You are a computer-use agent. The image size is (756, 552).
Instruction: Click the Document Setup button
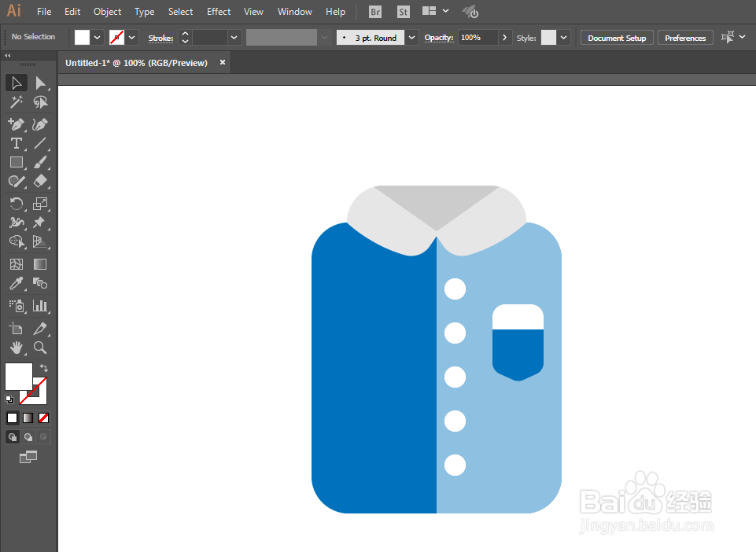click(617, 38)
